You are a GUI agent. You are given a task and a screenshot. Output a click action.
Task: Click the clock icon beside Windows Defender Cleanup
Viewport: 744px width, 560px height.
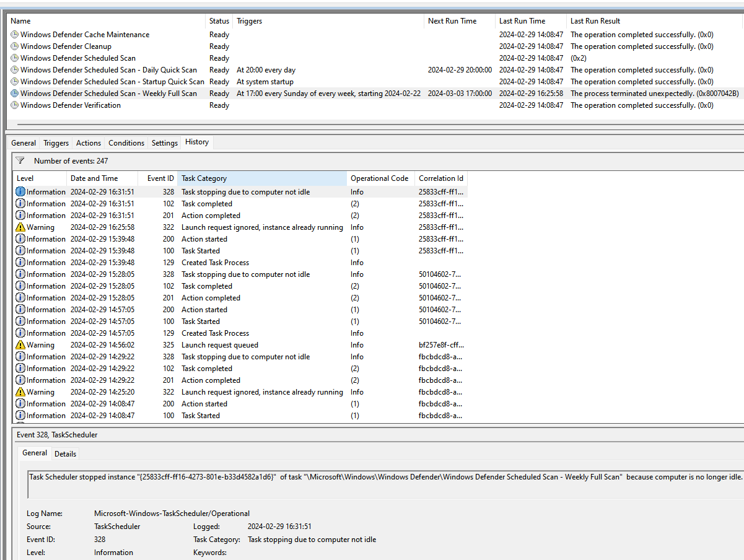14,46
